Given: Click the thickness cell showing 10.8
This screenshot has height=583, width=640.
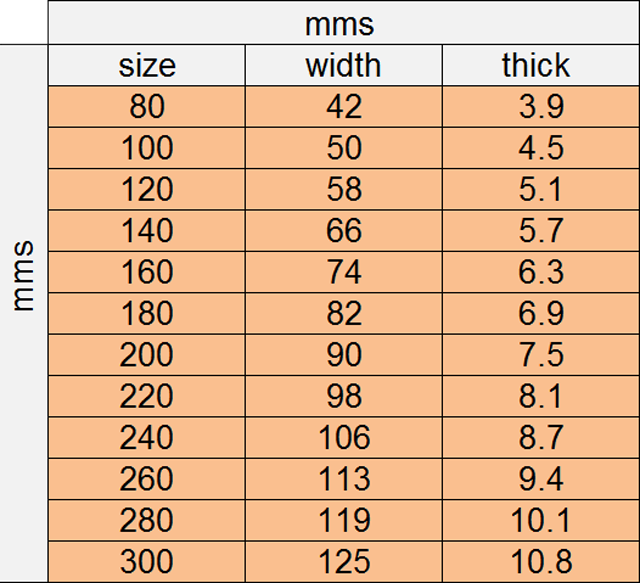Looking at the screenshot, I should click(540, 562).
